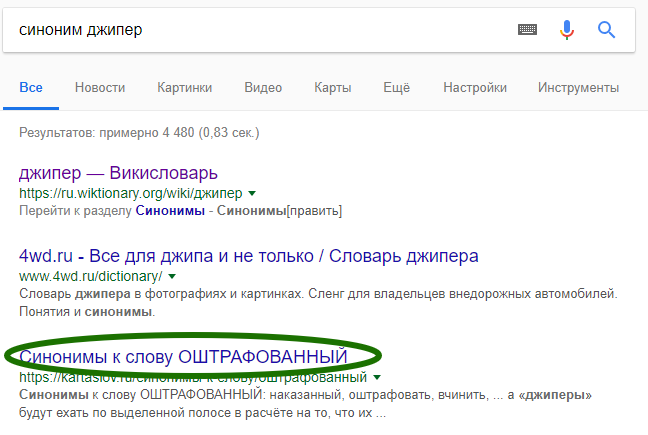The height and width of the screenshot is (435, 648).
Task: Expand the 'Ещё' menu
Action: tap(397, 88)
